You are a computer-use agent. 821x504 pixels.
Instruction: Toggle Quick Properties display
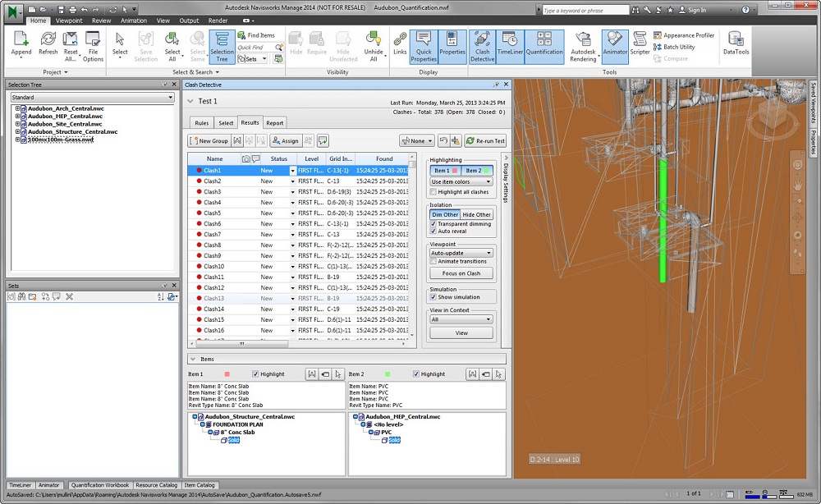tap(424, 47)
